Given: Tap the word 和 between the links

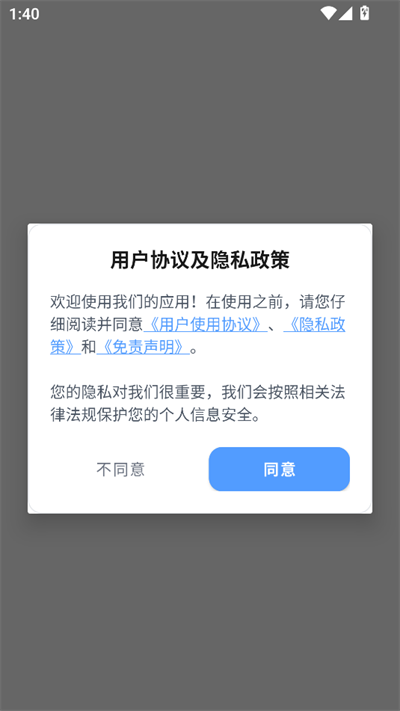Looking at the screenshot, I should [89, 347].
